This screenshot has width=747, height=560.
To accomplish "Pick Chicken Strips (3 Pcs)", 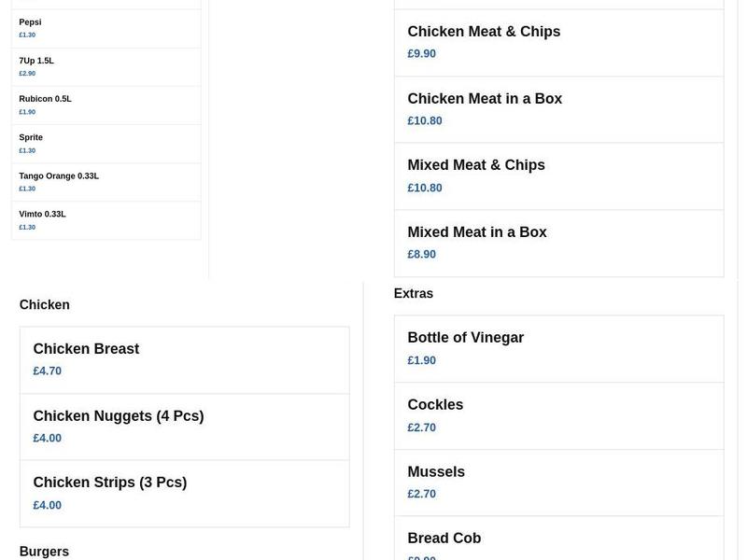I will (x=184, y=493).
